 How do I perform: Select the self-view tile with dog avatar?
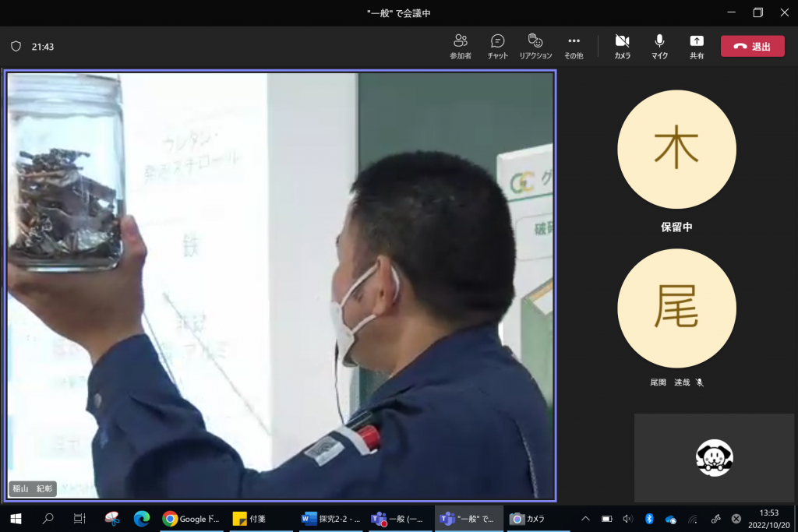pos(714,457)
